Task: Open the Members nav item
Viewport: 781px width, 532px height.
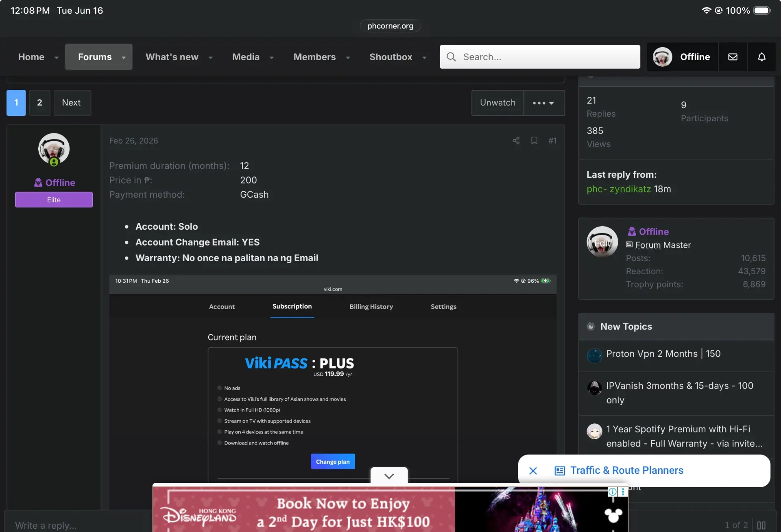Action: pos(314,57)
